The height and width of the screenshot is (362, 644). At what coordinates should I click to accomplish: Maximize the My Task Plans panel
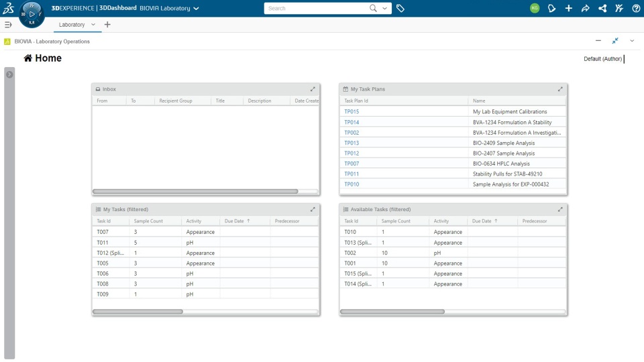560,89
